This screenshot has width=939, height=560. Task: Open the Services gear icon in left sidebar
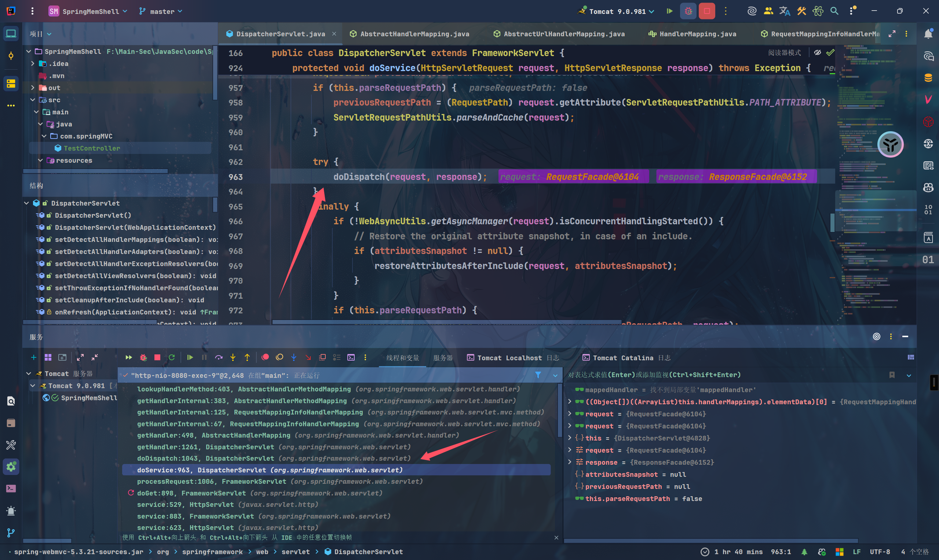pyautogui.click(x=11, y=467)
